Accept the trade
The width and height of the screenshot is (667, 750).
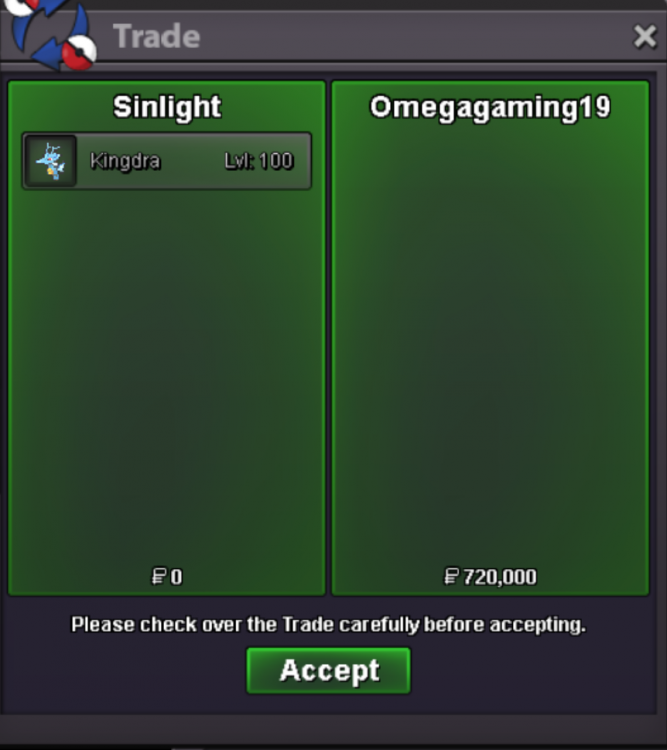click(329, 671)
